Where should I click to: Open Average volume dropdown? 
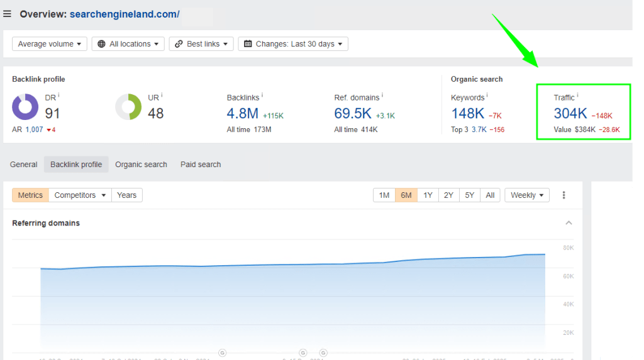[x=49, y=44]
